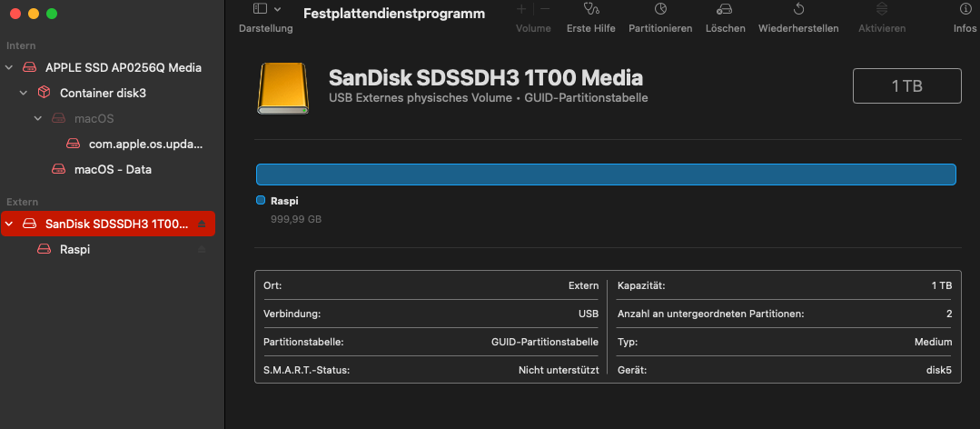Collapse the SanDisk SDSSDH3 disk entry

tap(9, 224)
